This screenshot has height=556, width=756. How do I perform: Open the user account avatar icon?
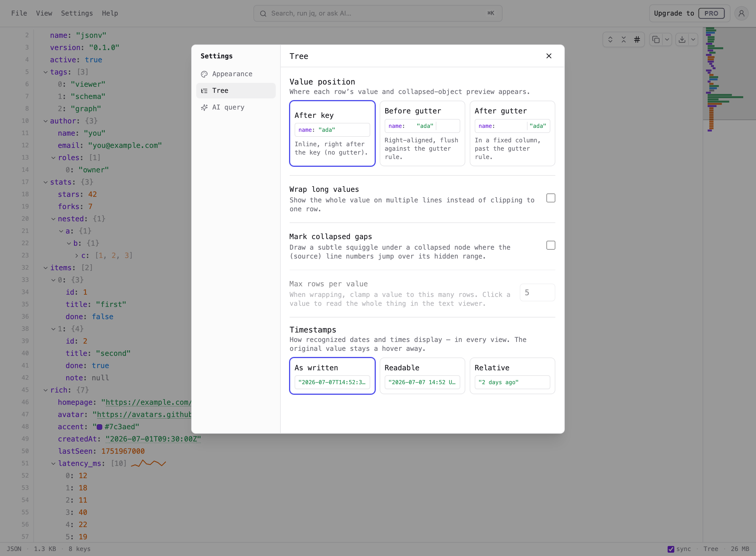click(x=741, y=13)
